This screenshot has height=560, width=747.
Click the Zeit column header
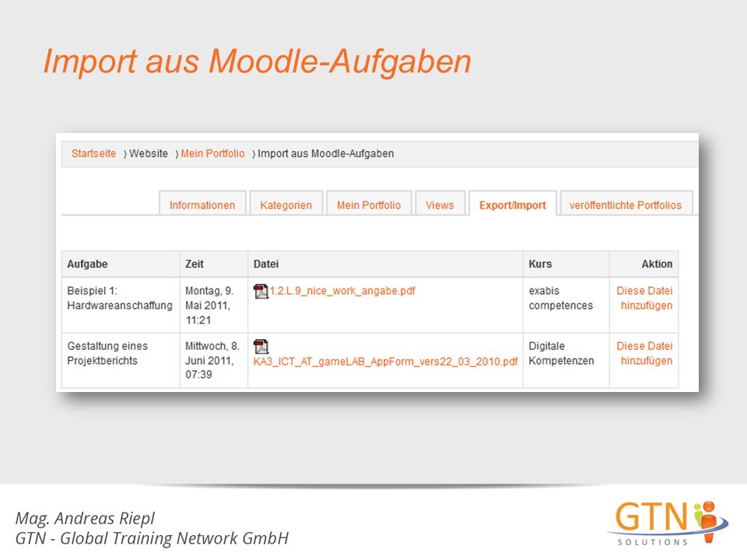213,264
